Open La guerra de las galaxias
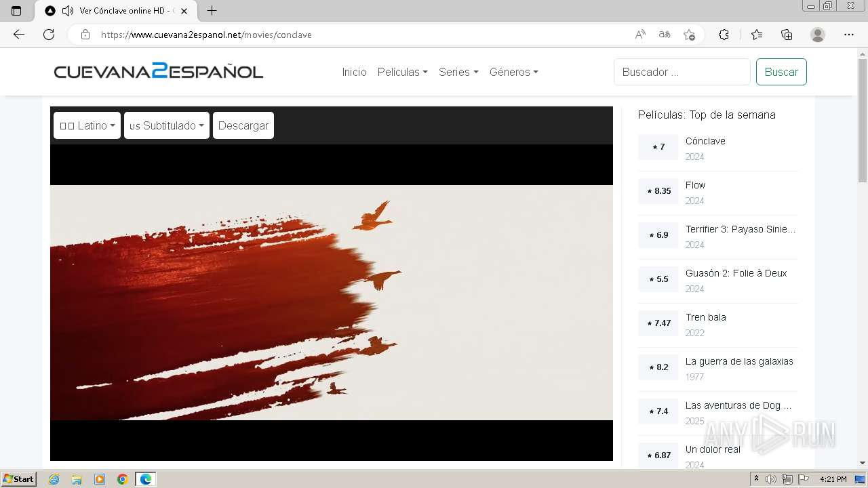Viewport: 868px width, 488px height. [x=739, y=361]
